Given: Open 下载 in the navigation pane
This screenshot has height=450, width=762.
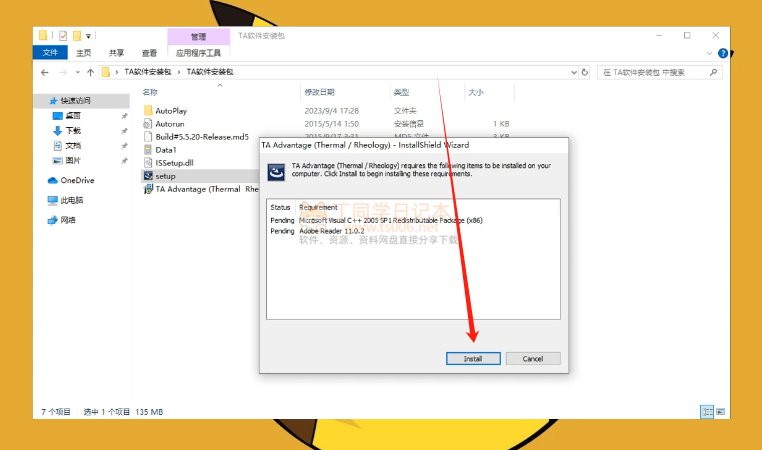Looking at the screenshot, I should click(73, 131).
